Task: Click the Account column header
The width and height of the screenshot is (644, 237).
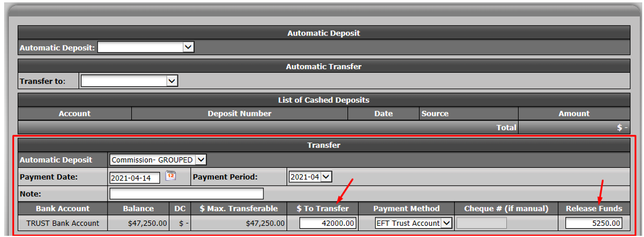Action: [x=74, y=114]
